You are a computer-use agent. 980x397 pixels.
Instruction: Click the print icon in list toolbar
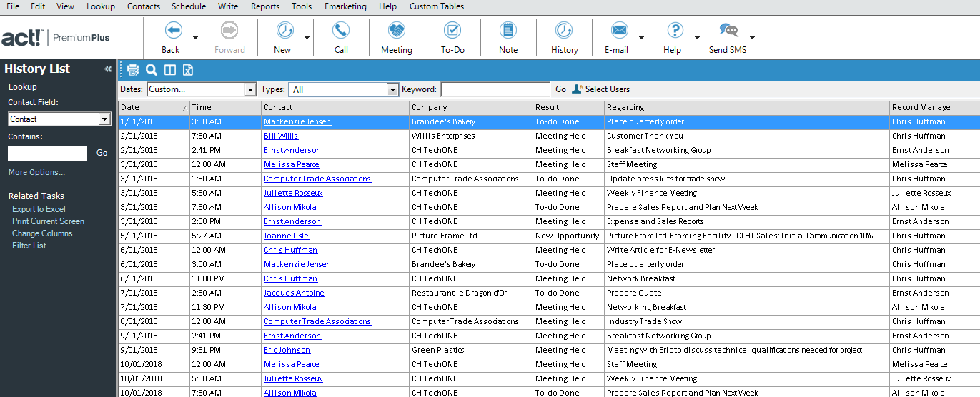pyautogui.click(x=133, y=69)
